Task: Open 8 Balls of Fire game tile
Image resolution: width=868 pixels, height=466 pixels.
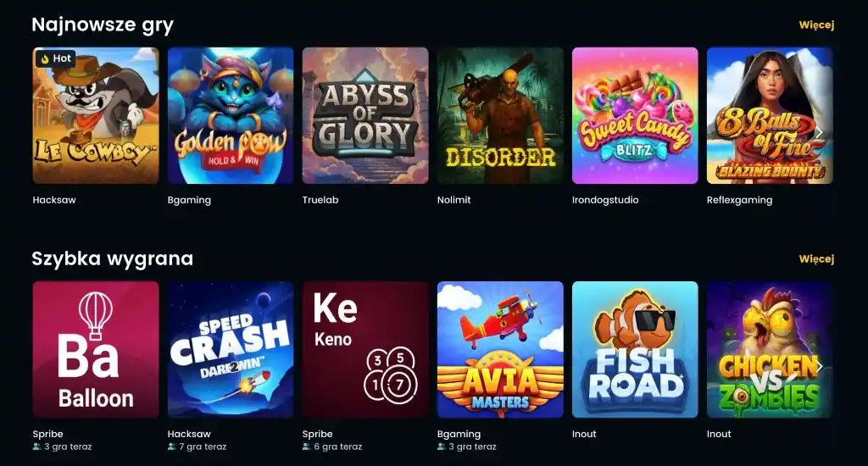Action: (770, 116)
